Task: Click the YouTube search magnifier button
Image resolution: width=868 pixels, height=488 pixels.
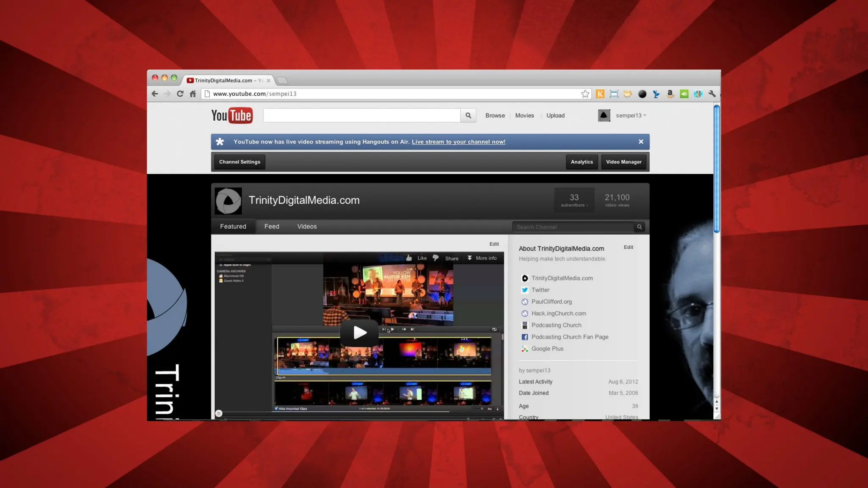Action: tap(468, 115)
